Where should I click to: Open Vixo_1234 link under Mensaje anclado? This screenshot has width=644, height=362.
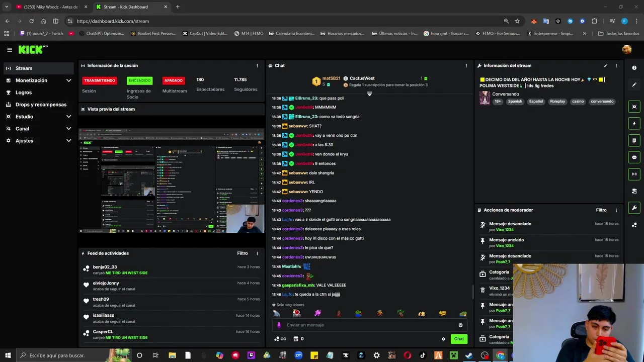pyautogui.click(x=505, y=246)
